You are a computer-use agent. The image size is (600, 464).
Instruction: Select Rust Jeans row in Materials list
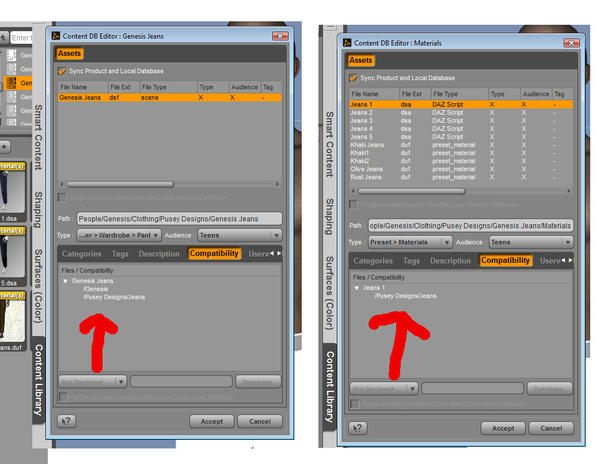click(x=461, y=177)
